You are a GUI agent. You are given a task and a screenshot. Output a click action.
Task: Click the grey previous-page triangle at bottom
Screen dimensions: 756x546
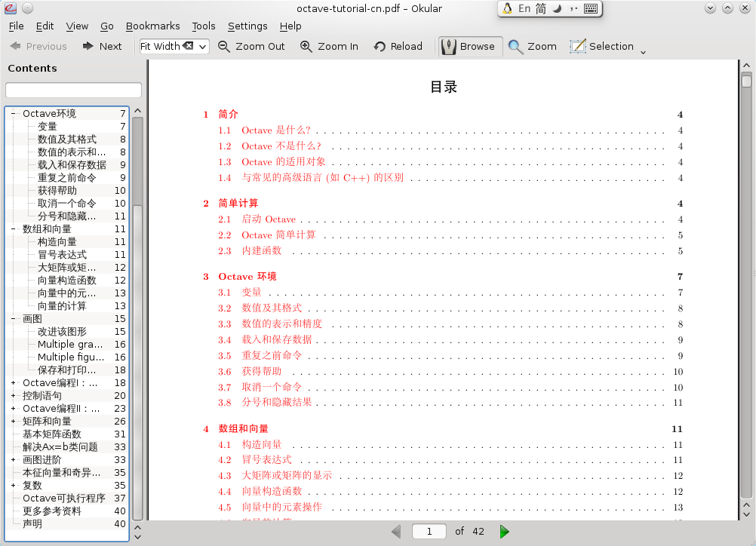[396, 532]
